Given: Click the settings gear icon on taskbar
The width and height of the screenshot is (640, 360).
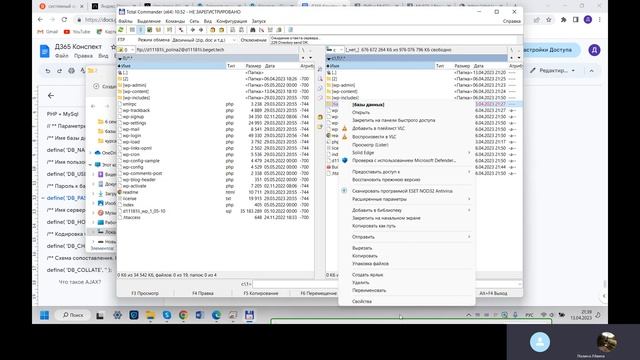Looking at the screenshot, I should click(x=118, y=315).
